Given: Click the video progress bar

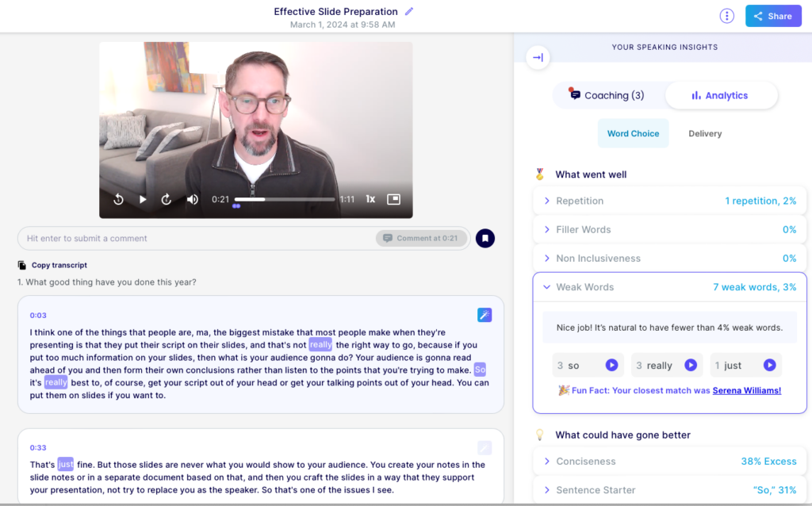Looking at the screenshot, I should pos(285,199).
